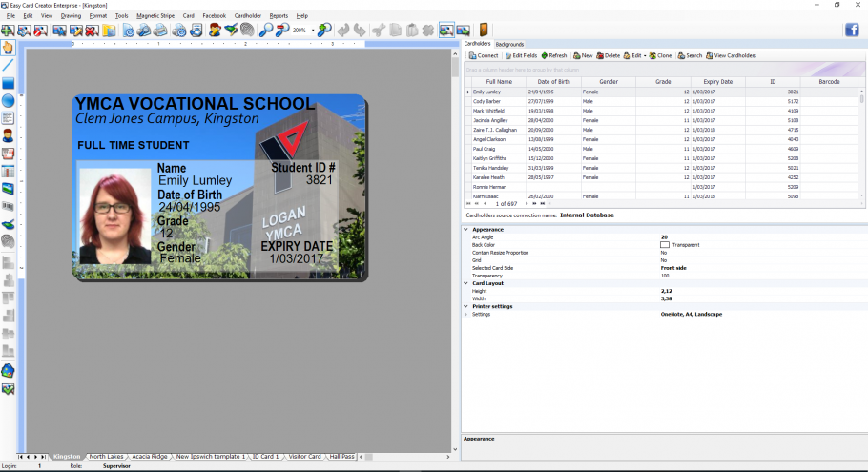Screen dimensions: 868x472
Task: Open the Hall Pass tab
Action: [x=341, y=457]
